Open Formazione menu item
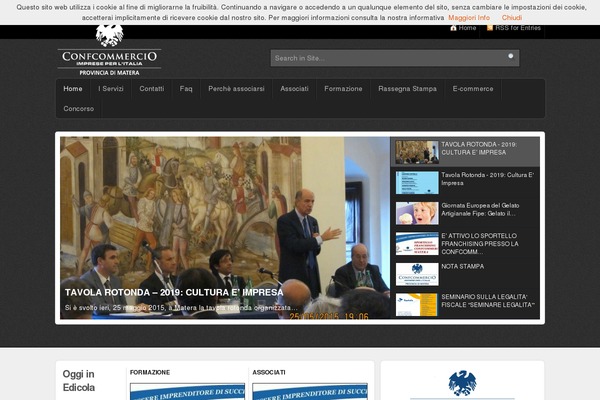The image size is (600, 400). [x=343, y=89]
